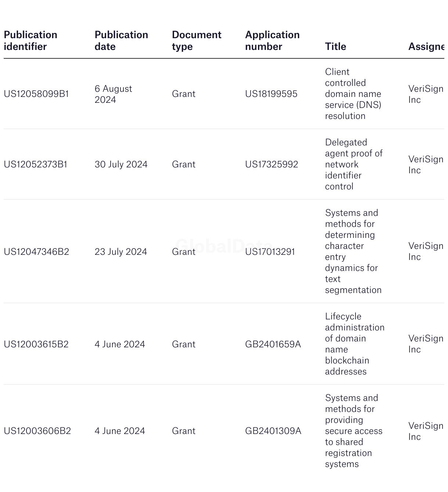Select the Publication date column header
This screenshot has width=448, height=492.
pos(122,41)
